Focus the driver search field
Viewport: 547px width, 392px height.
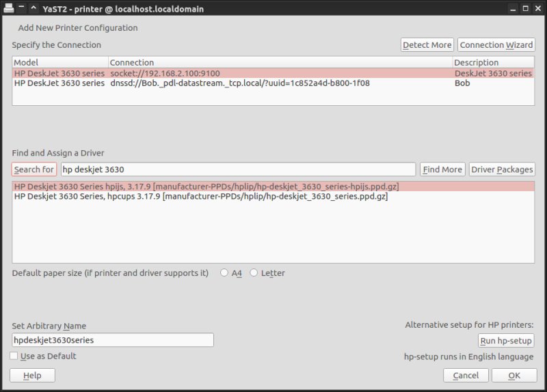[x=238, y=169]
